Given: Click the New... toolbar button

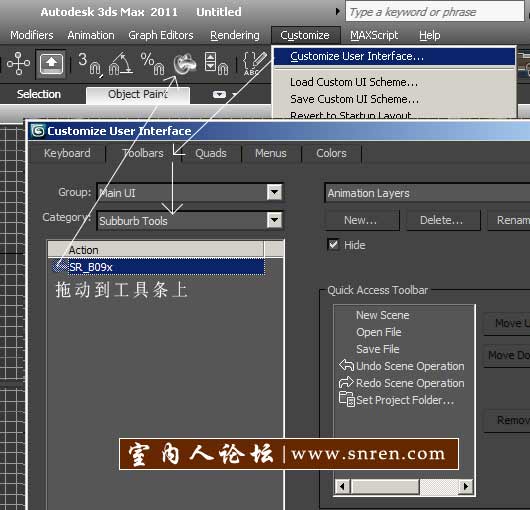Looking at the screenshot, I should click(362, 220).
